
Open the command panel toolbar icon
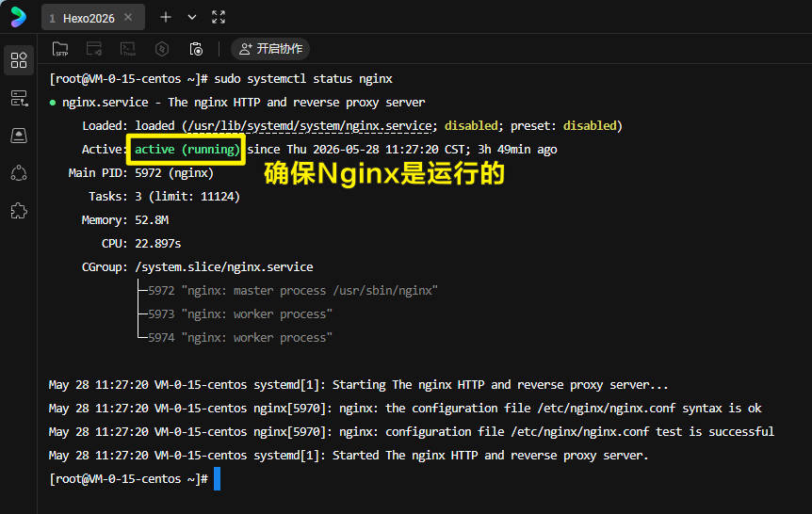94,49
